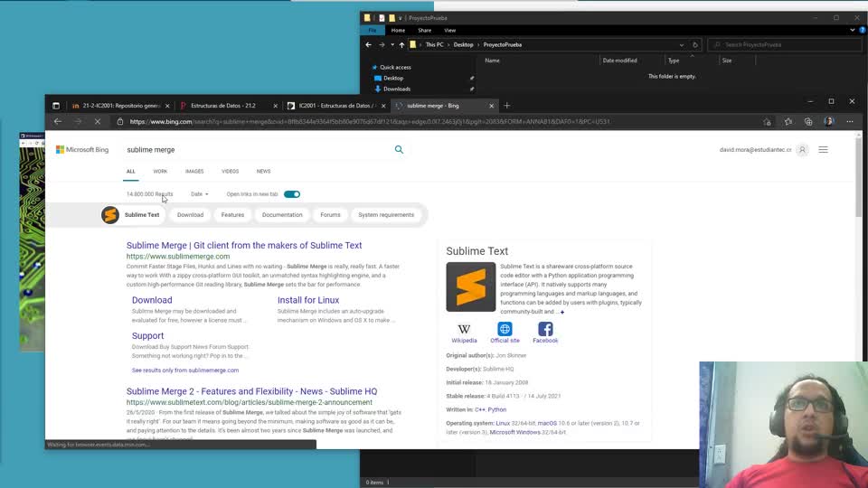Go up one folder in File Explorer
The image size is (868, 488).
(x=401, y=45)
